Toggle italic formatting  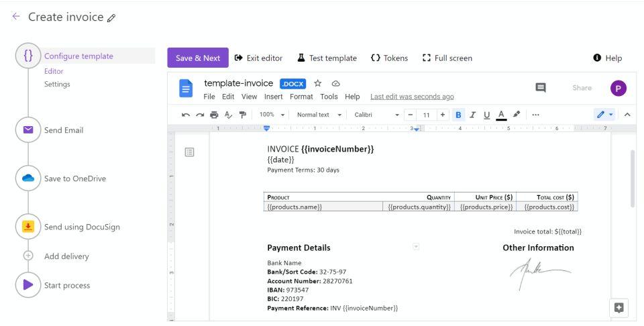pyautogui.click(x=473, y=115)
